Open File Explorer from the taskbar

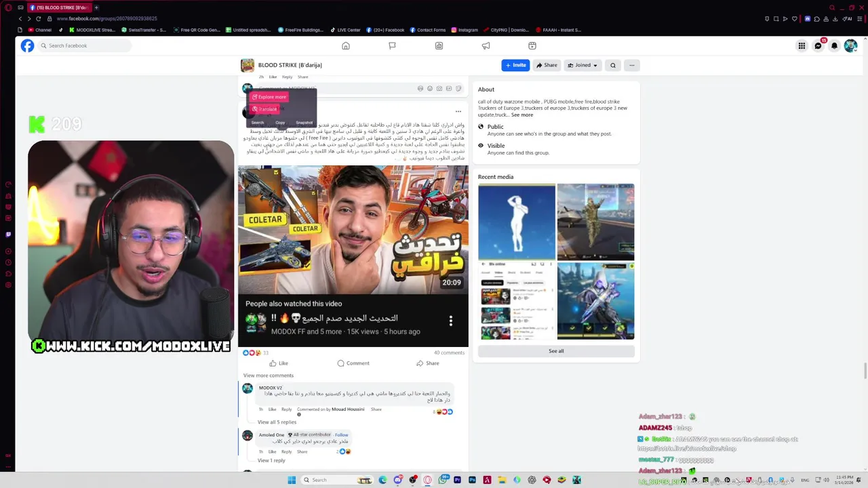[502, 480]
